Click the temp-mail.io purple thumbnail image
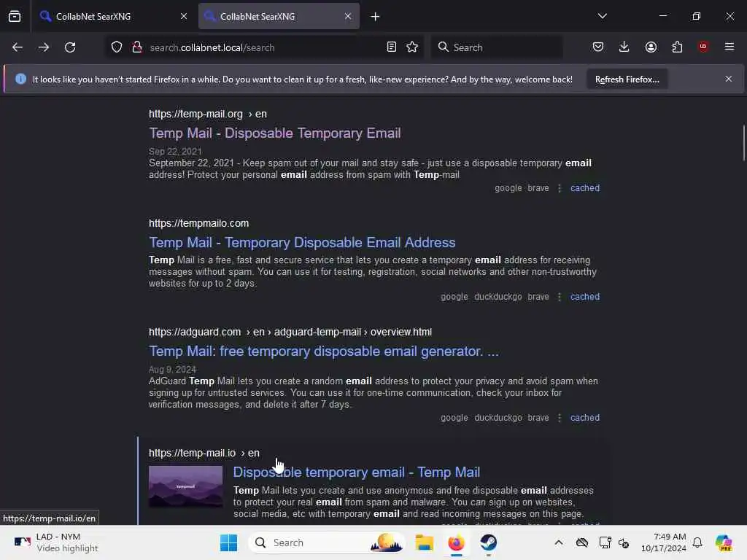 [186, 486]
